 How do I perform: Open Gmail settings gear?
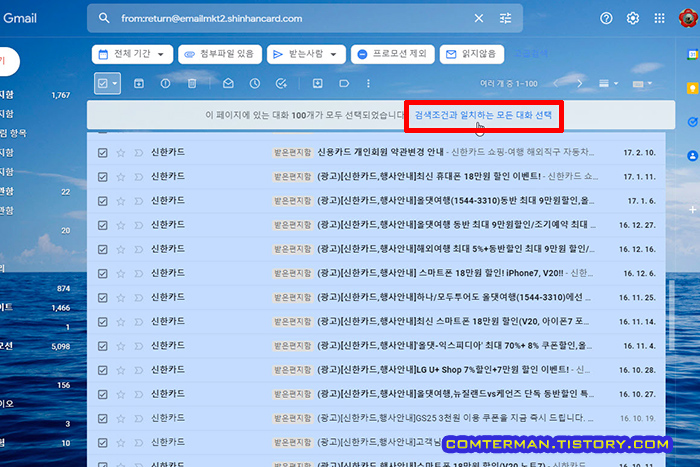[x=633, y=18]
